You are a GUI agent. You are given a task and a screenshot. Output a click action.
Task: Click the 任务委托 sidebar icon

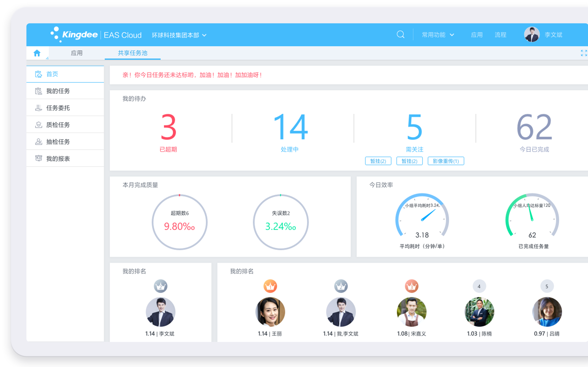click(x=38, y=108)
